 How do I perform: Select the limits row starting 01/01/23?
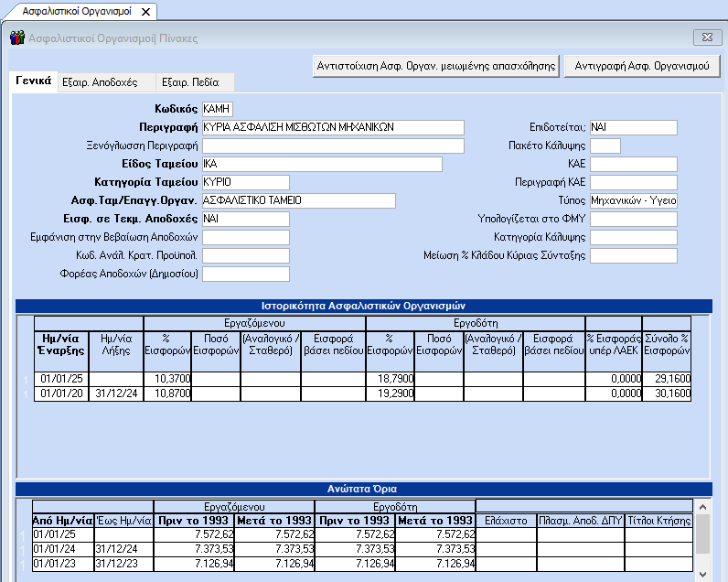pos(362,564)
